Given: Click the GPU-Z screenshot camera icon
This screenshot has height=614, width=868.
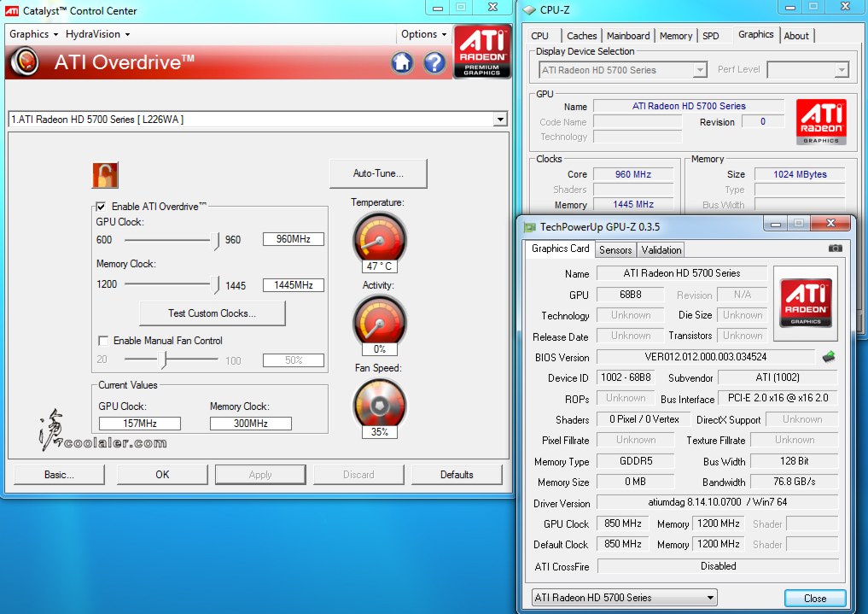Looking at the screenshot, I should [x=836, y=248].
